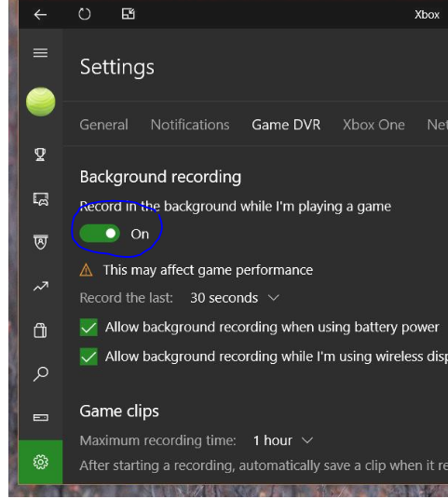This screenshot has width=448, height=499.
Task: Open the hamburger menu in sidebar
Action: click(x=40, y=53)
